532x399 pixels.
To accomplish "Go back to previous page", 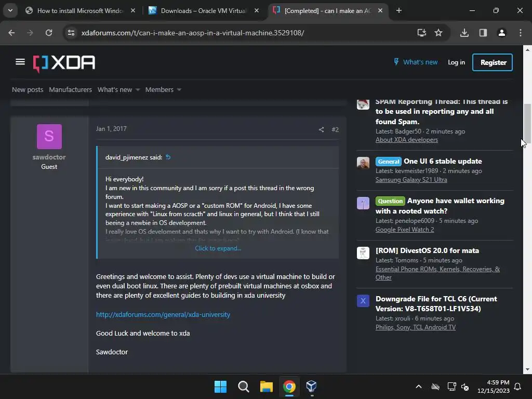I will point(11,33).
